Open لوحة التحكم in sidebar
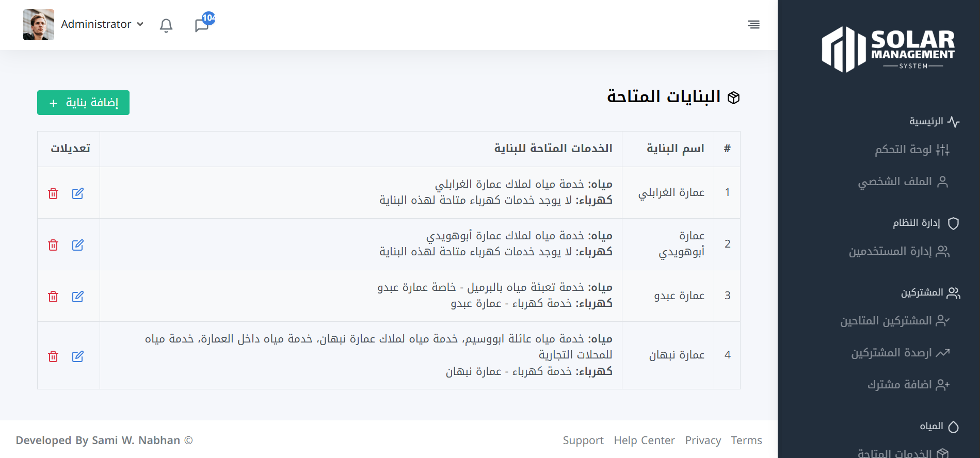The width and height of the screenshot is (980, 458). point(911,150)
